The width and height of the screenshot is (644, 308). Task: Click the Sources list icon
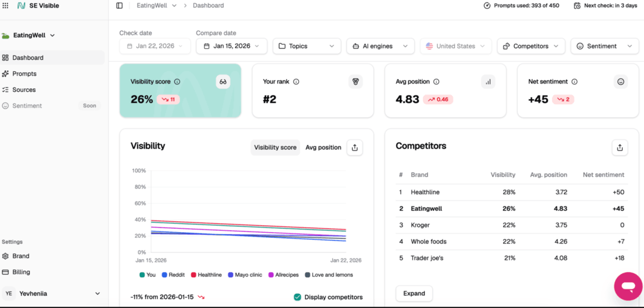tap(5, 90)
